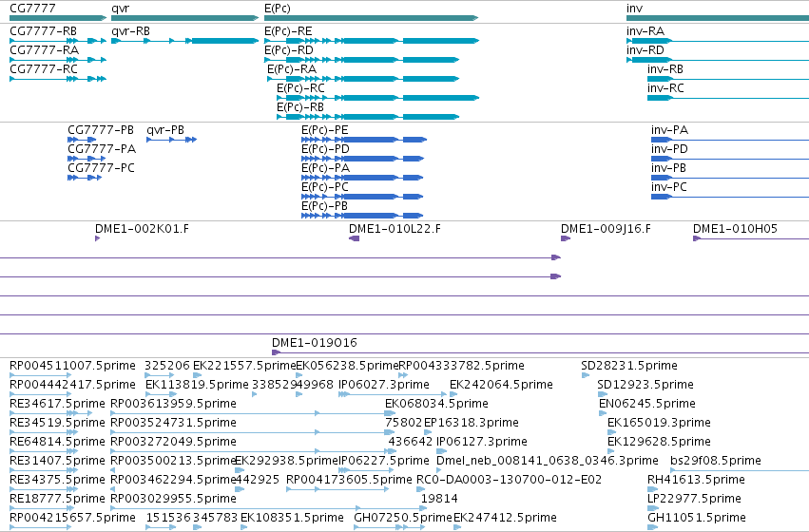
Task: Click the CG7777-RA transcript label
Action: [x=45, y=50]
